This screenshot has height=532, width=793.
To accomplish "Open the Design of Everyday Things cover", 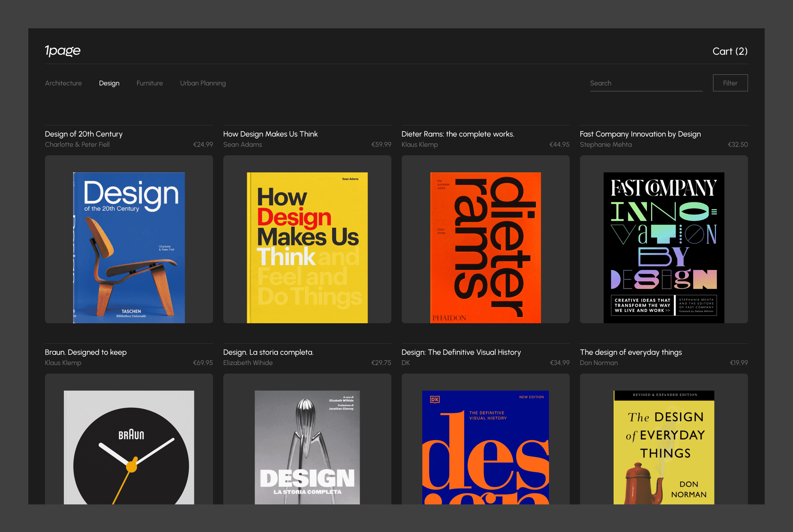I will click(x=663, y=447).
